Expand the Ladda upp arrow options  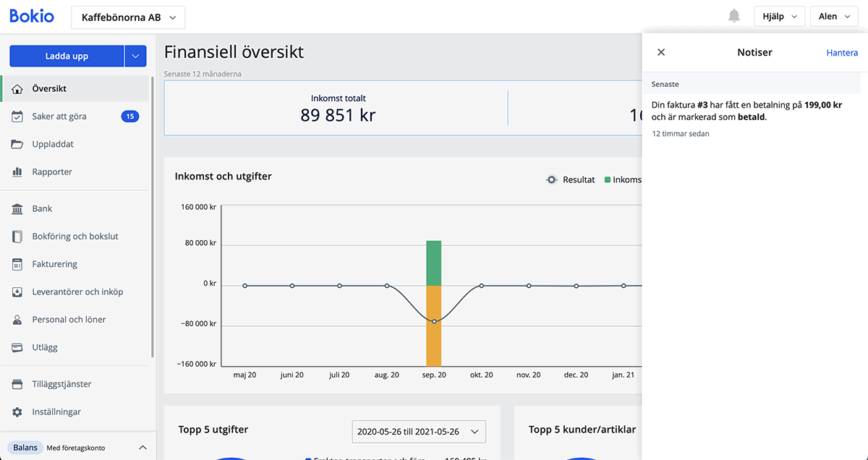coord(135,56)
